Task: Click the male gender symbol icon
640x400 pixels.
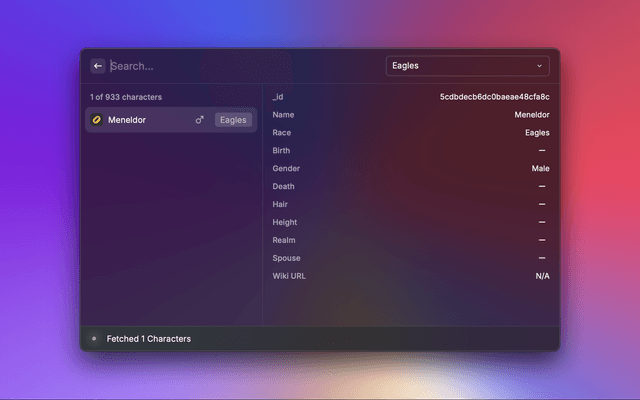Action: [199, 120]
